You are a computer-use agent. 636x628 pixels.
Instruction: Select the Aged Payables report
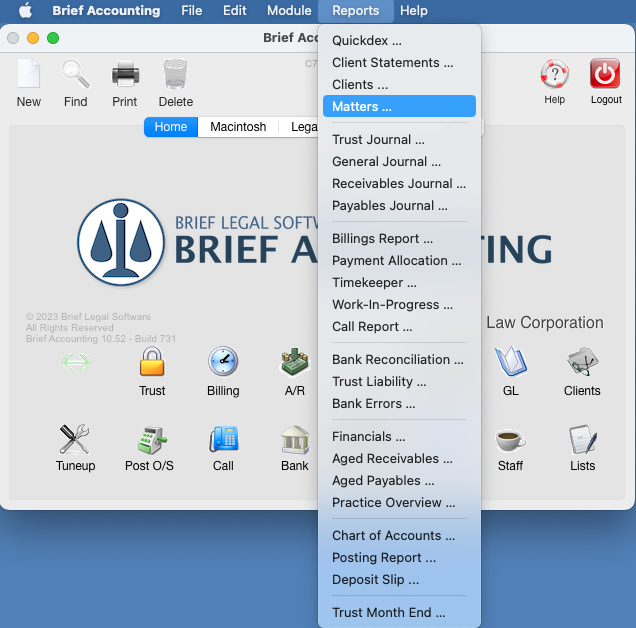pyautogui.click(x=400, y=480)
